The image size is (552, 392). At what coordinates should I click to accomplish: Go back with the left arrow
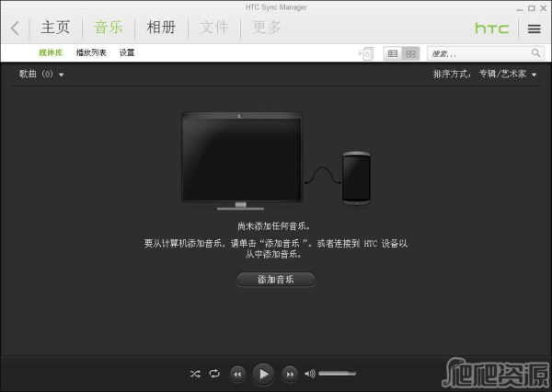click(x=15, y=29)
